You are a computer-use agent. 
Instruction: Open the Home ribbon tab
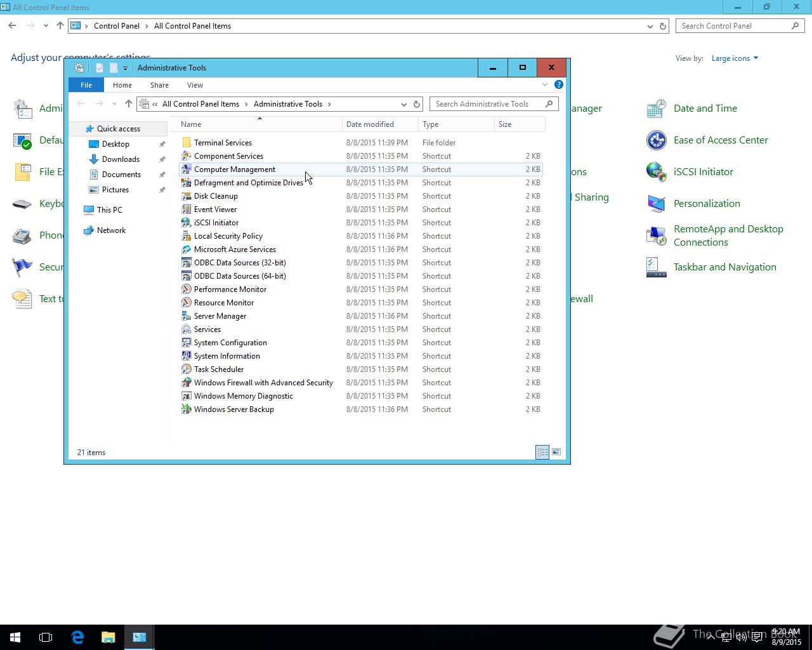(x=122, y=85)
